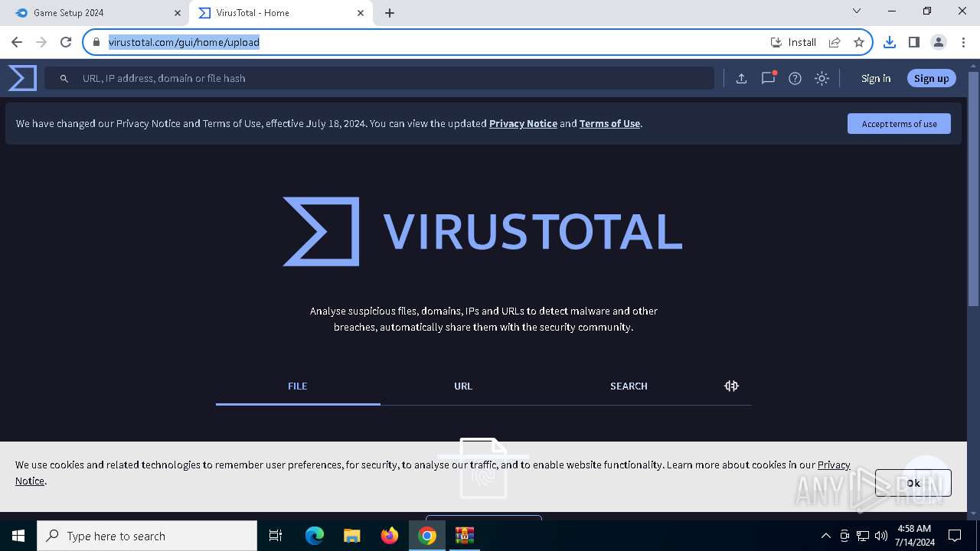Image resolution: width=980 pixels, height=551 pixels.
Task: Open the volume speaker tray icon
Action: point(880,536)
